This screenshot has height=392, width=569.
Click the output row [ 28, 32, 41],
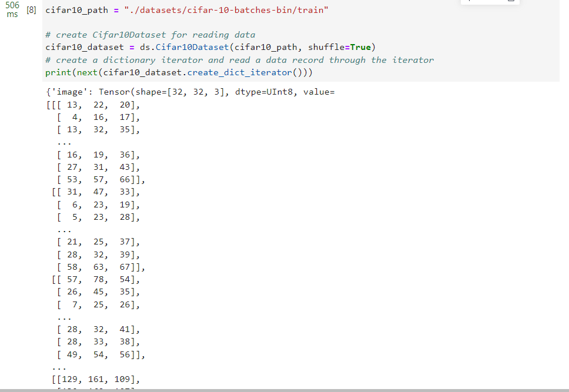click(x=98, y=330)
